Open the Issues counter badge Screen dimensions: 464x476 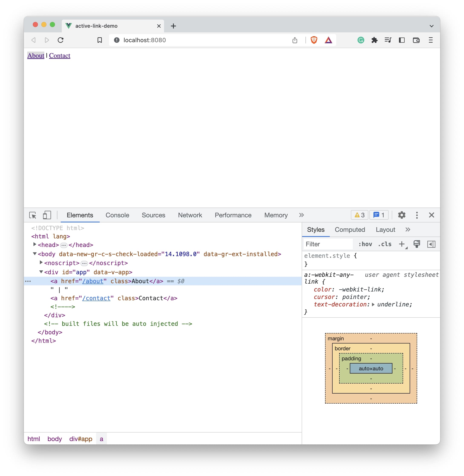point(379,215)
